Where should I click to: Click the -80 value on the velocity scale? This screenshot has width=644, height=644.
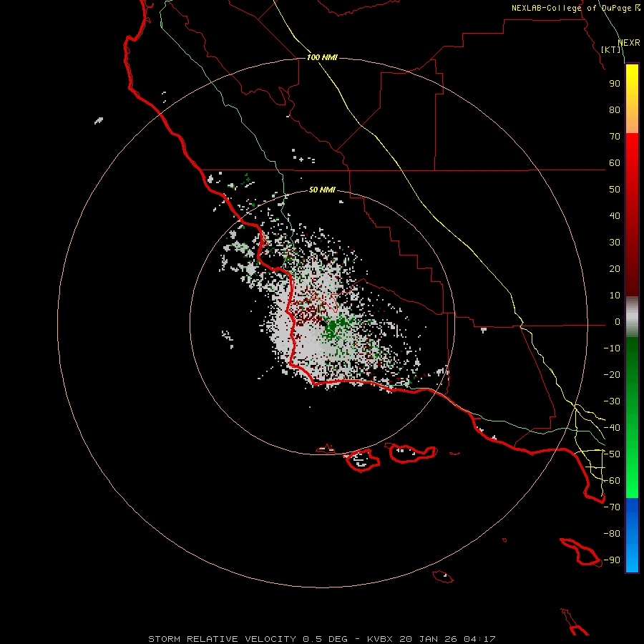tap(612, 534)
